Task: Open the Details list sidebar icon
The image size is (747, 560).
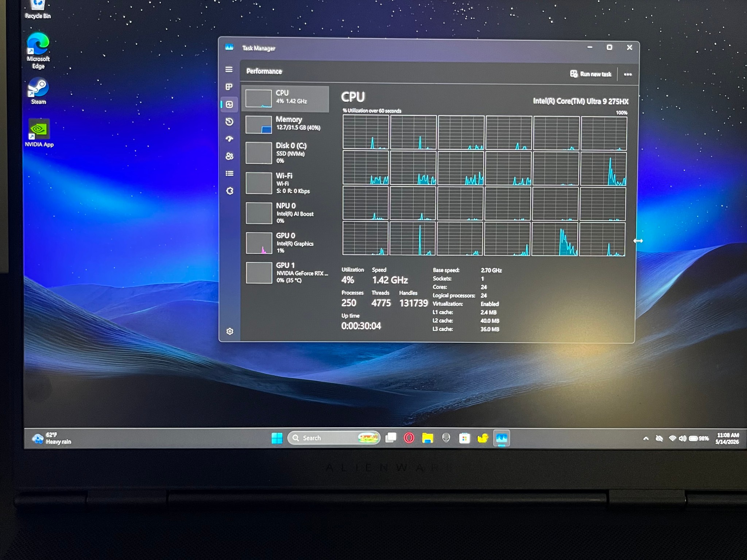Action: (229, 174)
